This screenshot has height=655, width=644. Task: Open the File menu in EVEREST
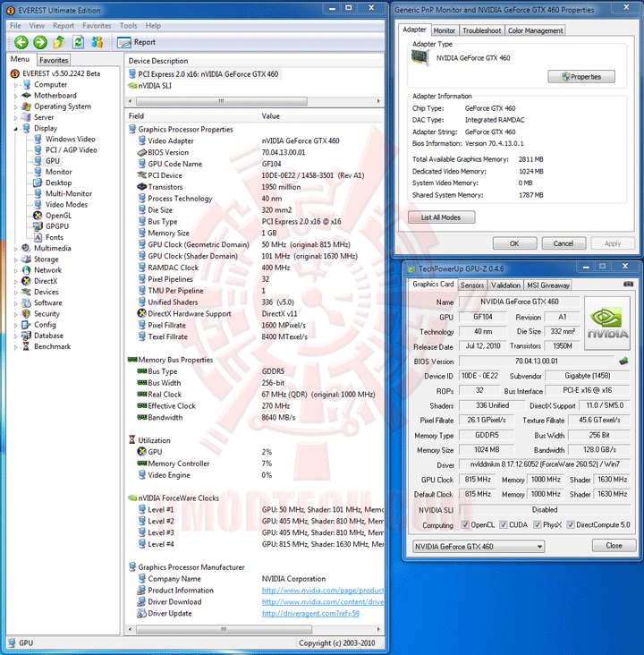pos(15,25)
